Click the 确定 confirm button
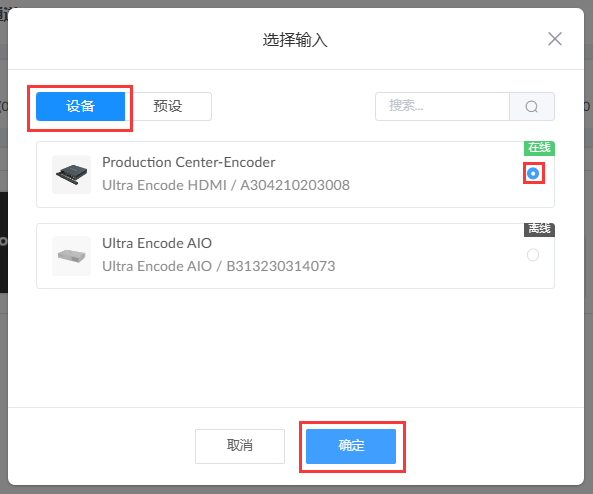 351,446
